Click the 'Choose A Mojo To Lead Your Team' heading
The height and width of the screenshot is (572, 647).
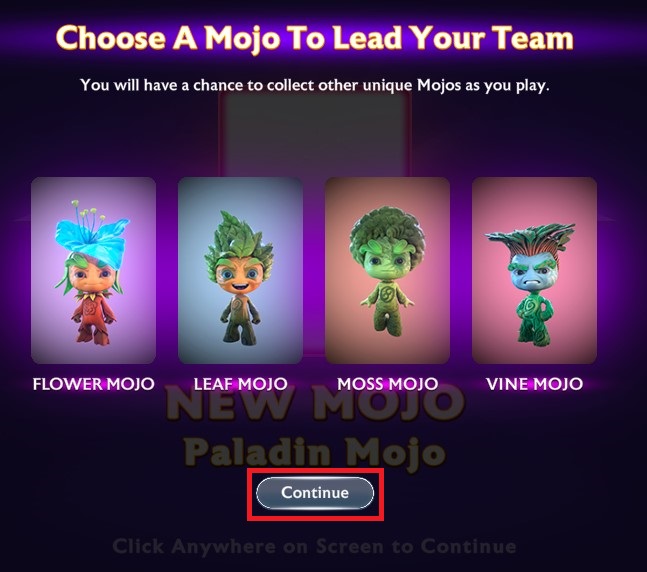click(x=315, y=38)
